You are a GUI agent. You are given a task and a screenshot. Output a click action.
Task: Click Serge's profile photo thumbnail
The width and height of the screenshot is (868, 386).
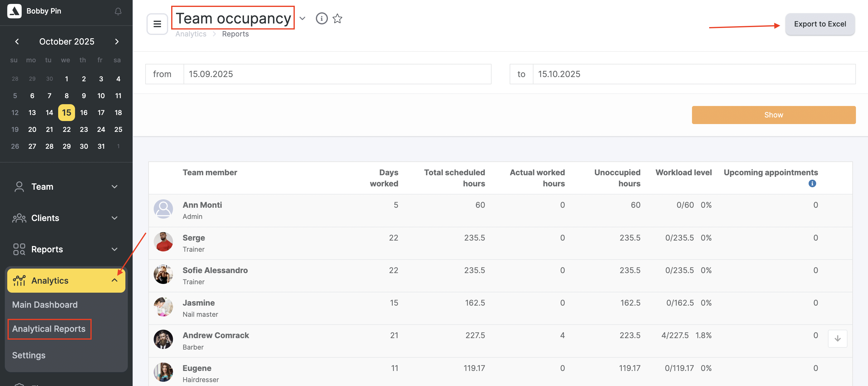[163, 242]
